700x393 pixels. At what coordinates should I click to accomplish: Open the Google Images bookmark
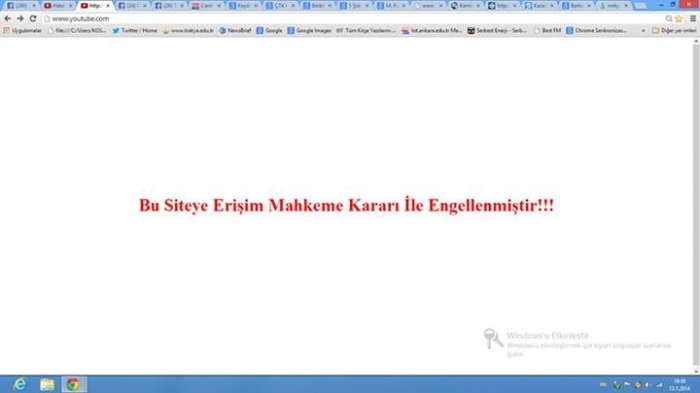(x=309, y=31)
